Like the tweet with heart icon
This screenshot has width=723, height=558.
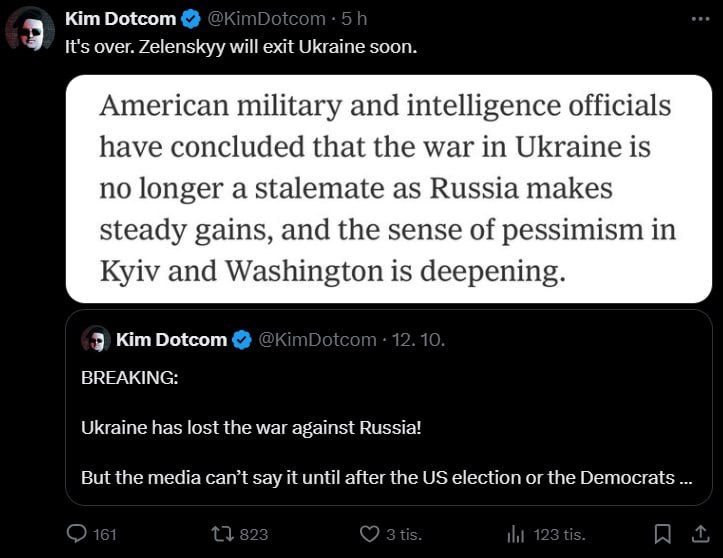click(x=369, y=533)
